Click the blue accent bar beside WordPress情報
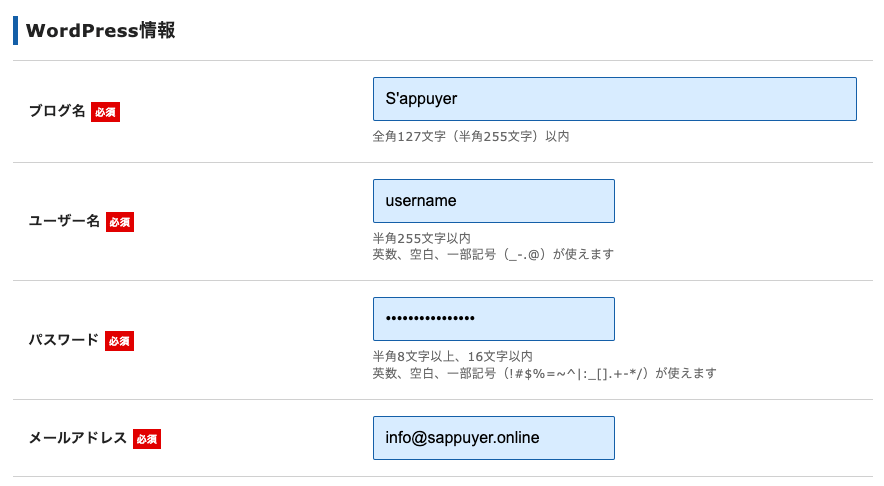Viewport: 884px width, 486px height. [15, 30]
